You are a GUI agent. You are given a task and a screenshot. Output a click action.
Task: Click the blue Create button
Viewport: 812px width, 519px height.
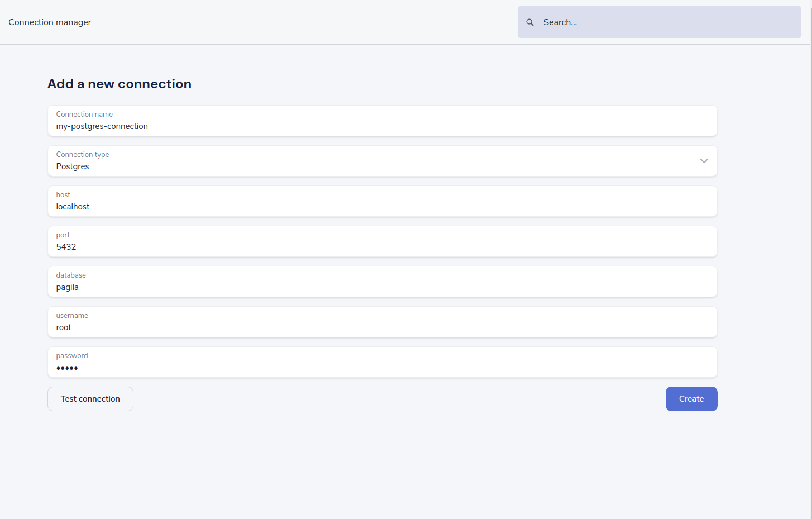click(x=691, y=399)
